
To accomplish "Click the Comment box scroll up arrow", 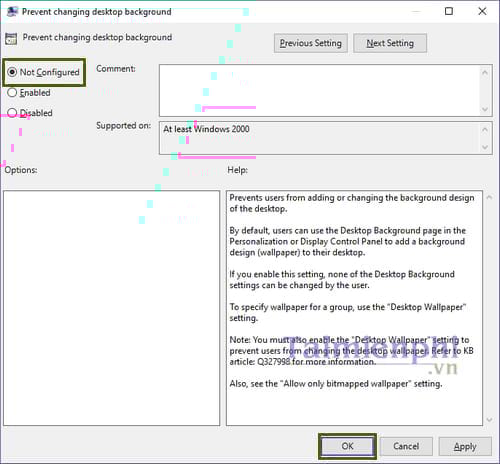I will [x=485, y=72].
